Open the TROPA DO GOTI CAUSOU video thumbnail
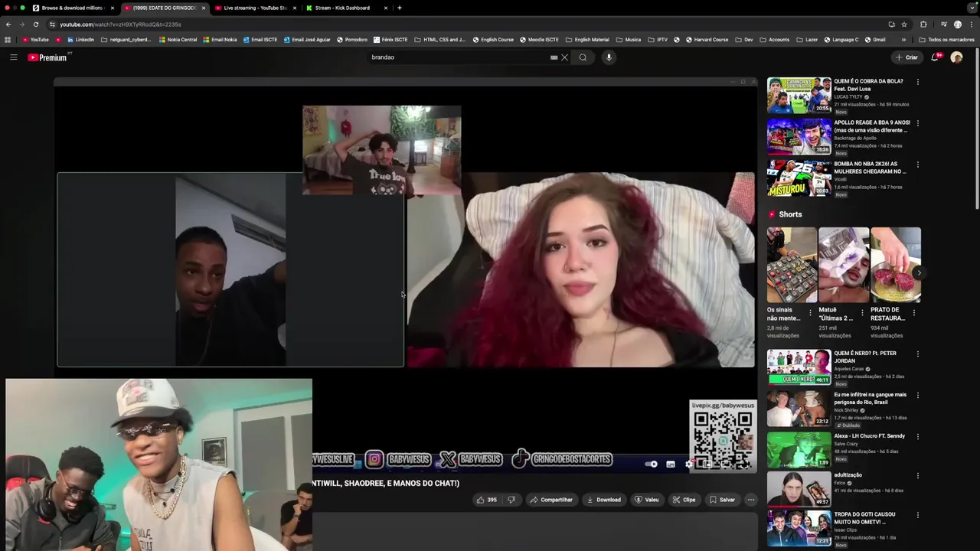The height and width of the screenshot is (551, 980). click(x=799, y=528)
